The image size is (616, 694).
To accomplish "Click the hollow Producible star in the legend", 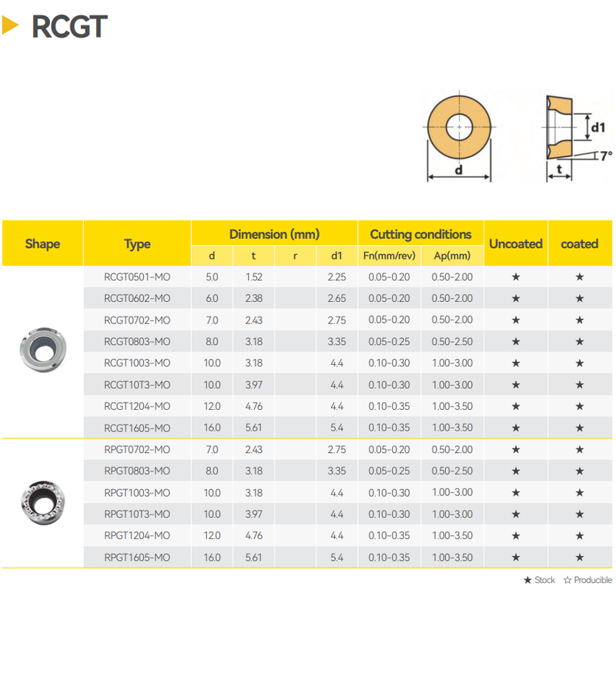I will click(x=567, y=580).
